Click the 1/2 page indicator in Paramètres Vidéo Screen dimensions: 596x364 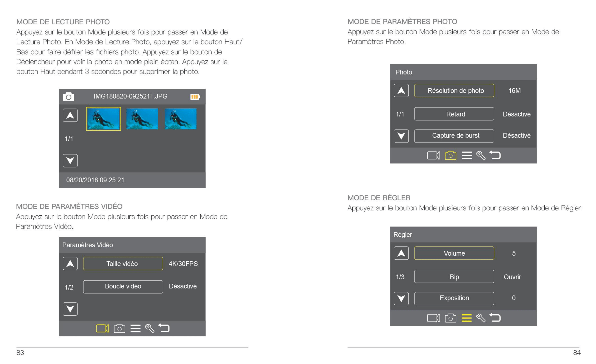pyautogui.click(x=69, y=287)
